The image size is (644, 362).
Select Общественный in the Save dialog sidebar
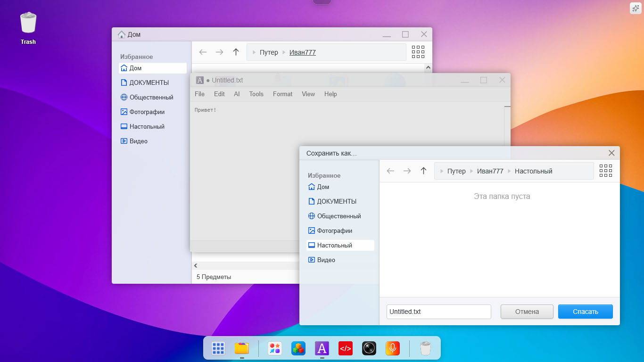340,216
